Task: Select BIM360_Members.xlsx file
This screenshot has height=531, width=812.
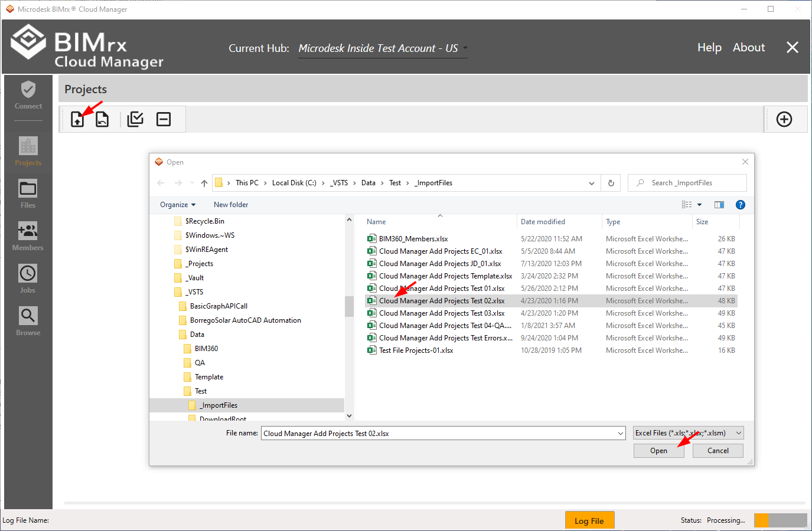Action: 413,239
